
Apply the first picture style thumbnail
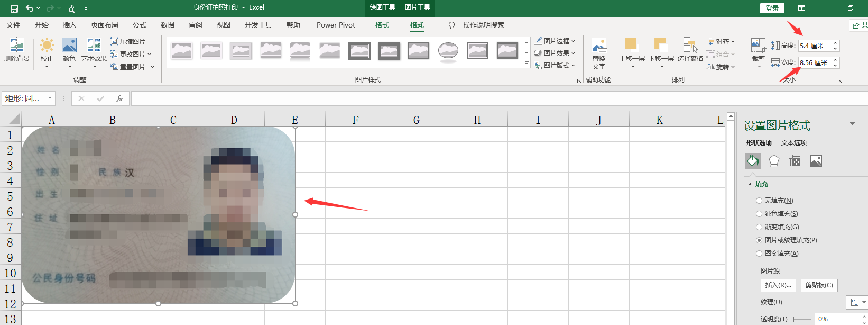tap(182, 51)
